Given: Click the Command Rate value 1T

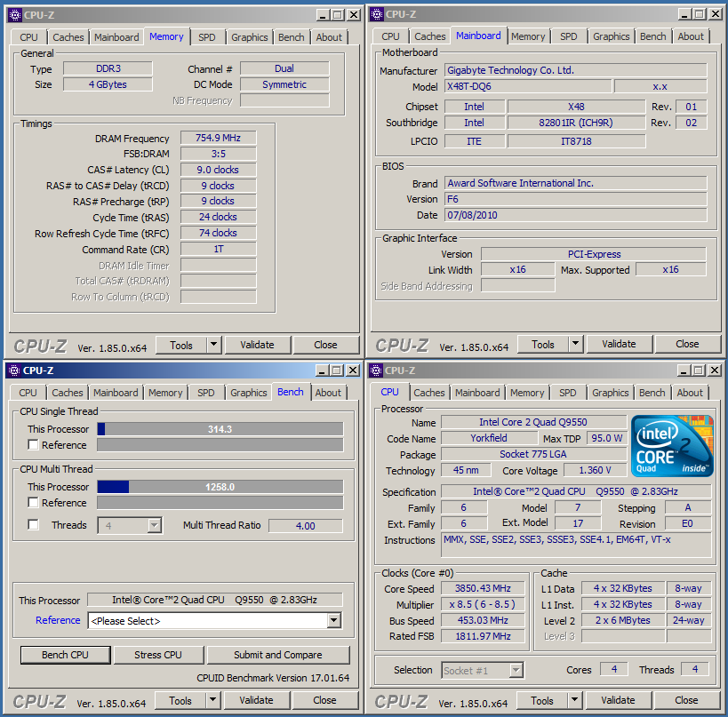Looking at the screenshot, I should [x=218, y=249].
